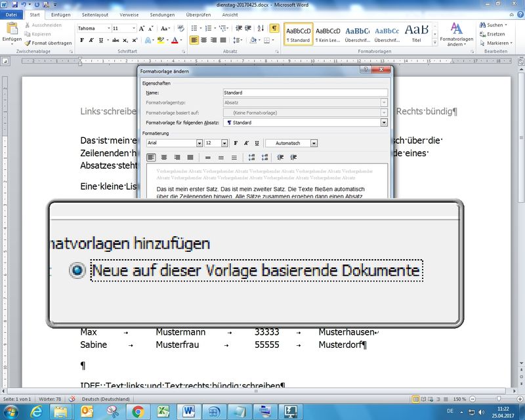Open Chrome from the taskbar
Screen dimensions: 525x420
138,411
